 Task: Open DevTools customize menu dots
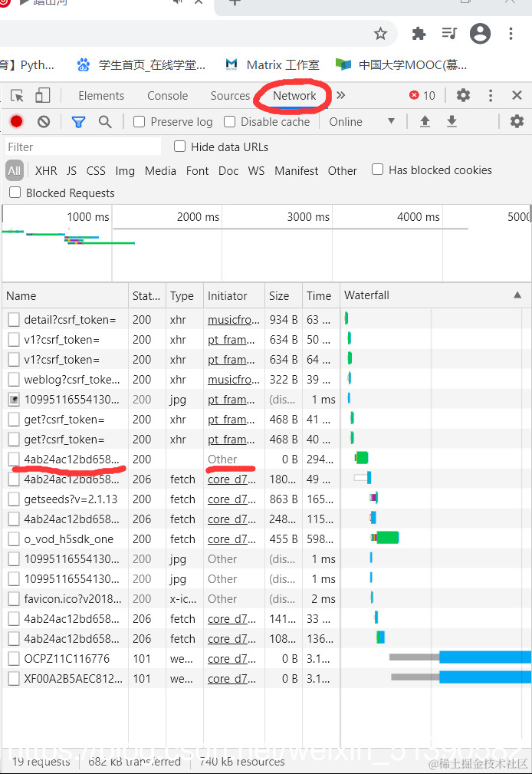tap(490, 95)
